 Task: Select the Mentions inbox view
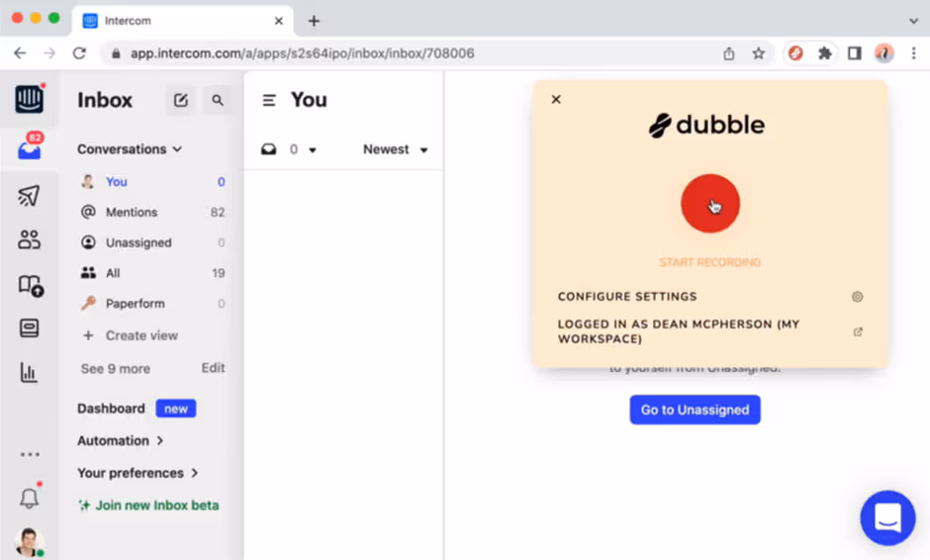[153, 213]
